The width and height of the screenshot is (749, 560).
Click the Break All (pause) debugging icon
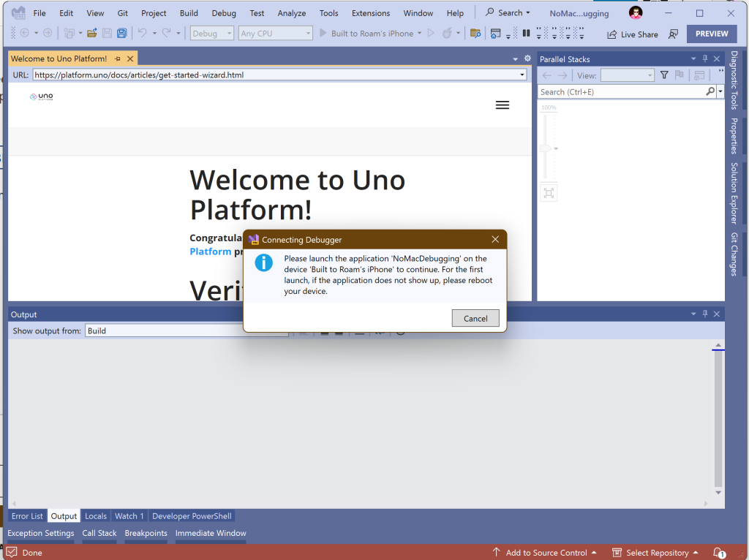pos(526,32)
